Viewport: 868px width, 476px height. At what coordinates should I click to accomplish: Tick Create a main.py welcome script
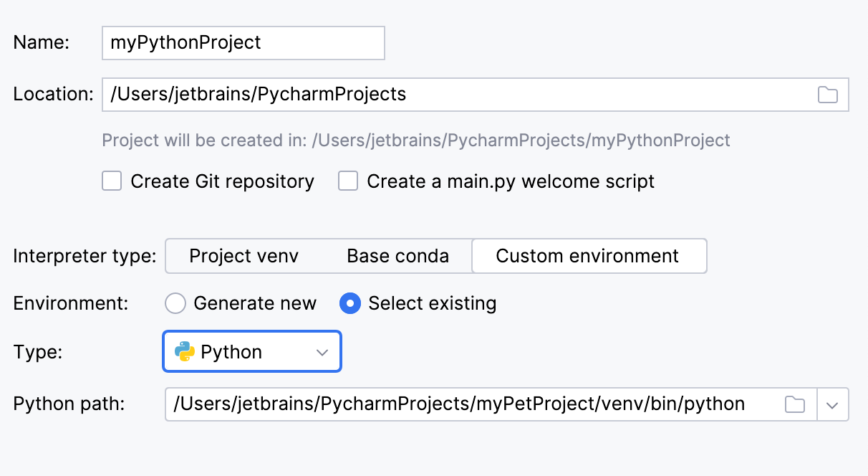[348, 181]
